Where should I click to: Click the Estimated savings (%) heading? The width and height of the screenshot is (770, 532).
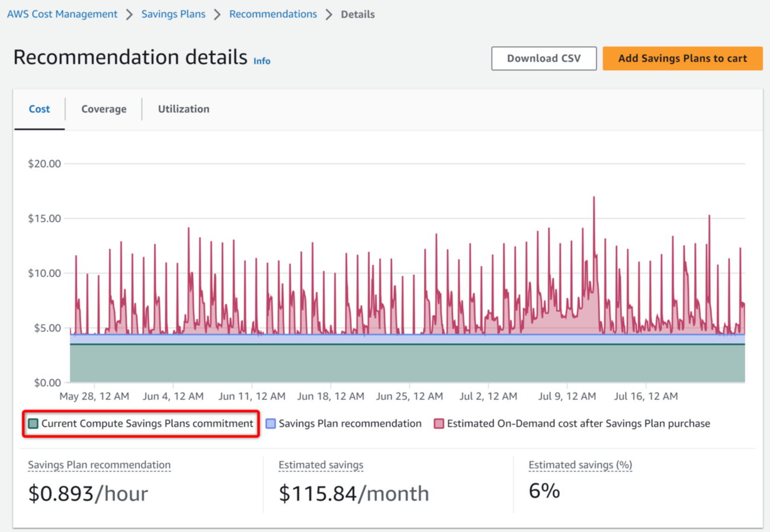click(x=580, y=465)
